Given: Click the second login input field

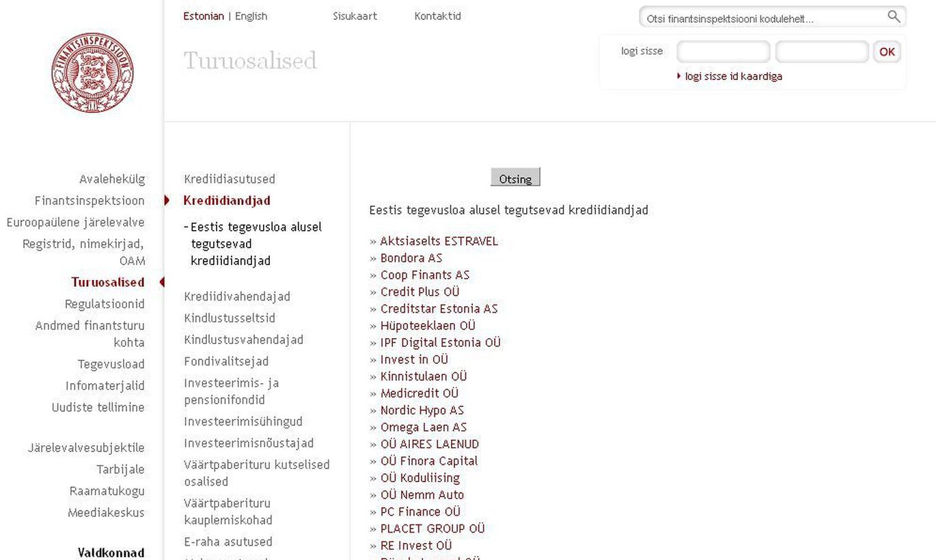Looking at the screenshot, I should tap(822, 52).
